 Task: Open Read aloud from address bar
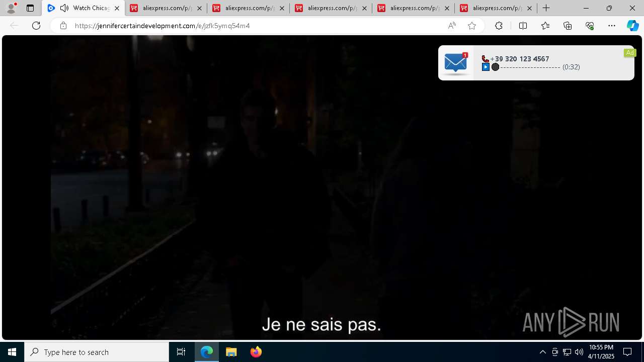coord(452,26)
